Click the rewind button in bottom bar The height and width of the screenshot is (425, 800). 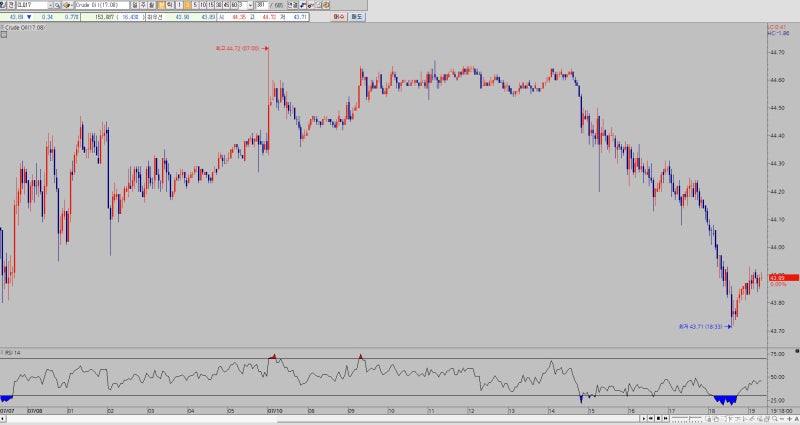tap(651, 418)
